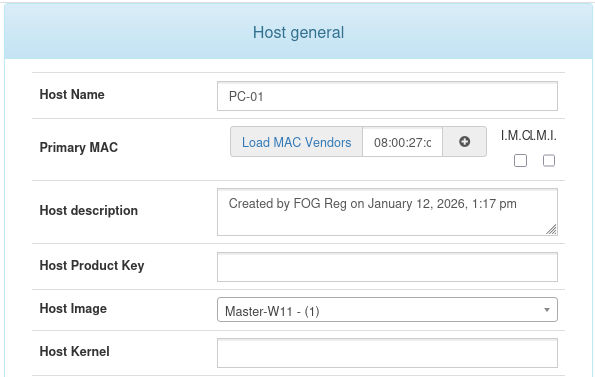Viewport: 595px width, 377px height.
Task: Focus the Host Product Key field
Action: click(x=387, y=267)
